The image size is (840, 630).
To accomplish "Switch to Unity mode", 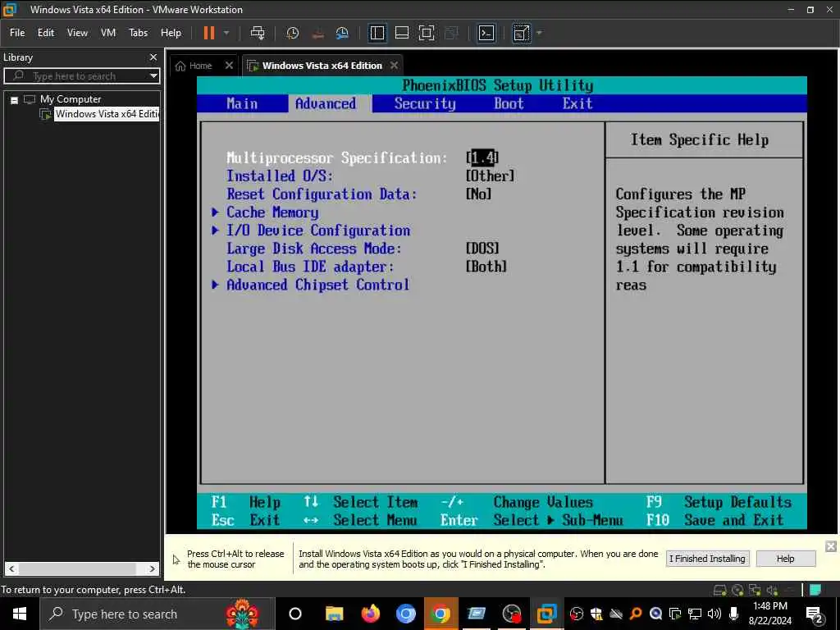I will (452, 33).
